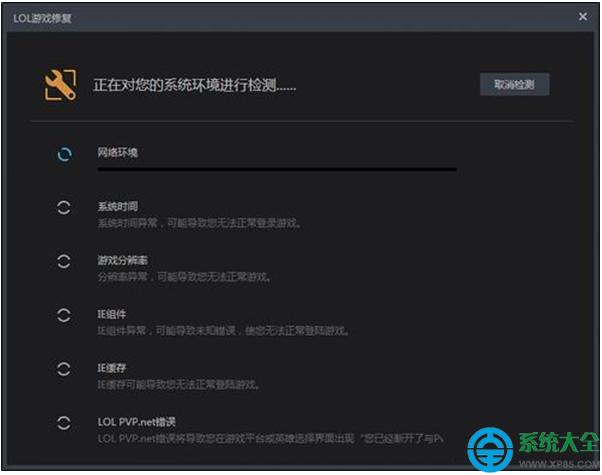
Task: Click the wrench repair icon
Action: click(60, 85)
